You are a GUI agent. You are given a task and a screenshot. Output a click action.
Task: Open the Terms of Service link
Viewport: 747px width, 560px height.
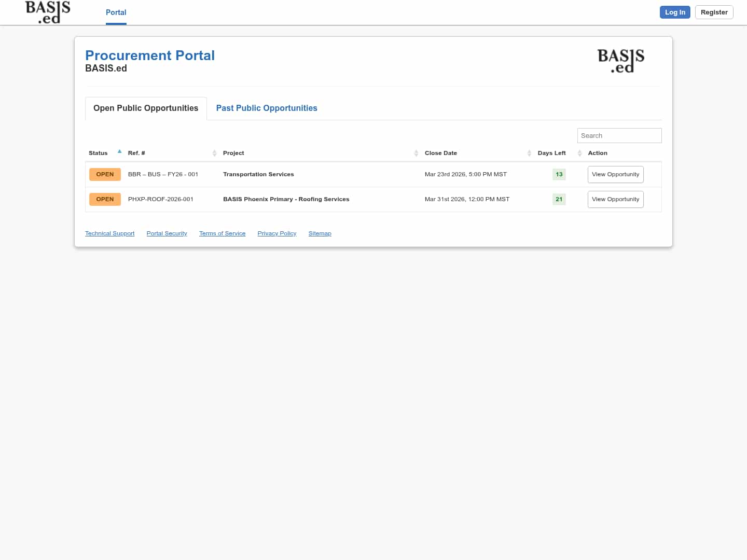pos(222,233)
